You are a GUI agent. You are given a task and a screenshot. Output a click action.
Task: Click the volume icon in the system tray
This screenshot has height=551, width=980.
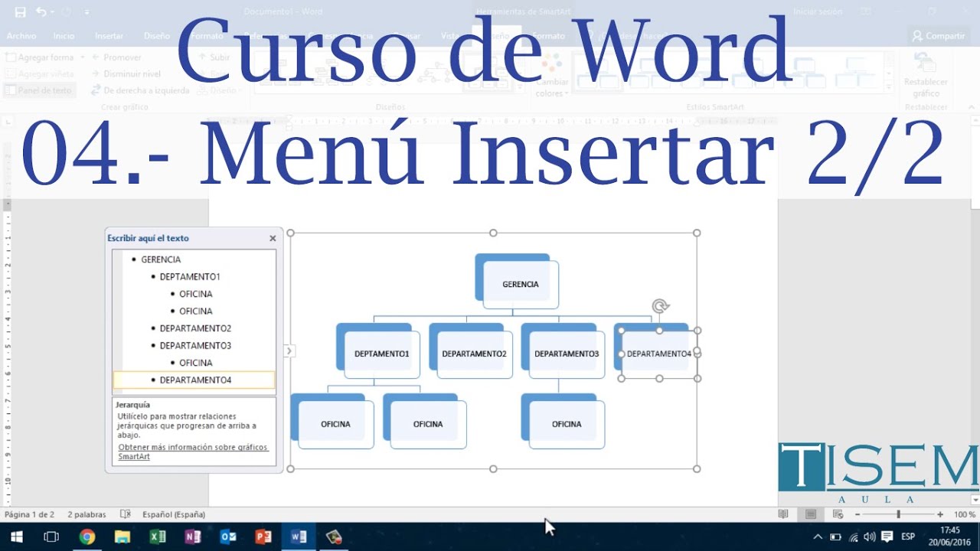tap(871, 537)
